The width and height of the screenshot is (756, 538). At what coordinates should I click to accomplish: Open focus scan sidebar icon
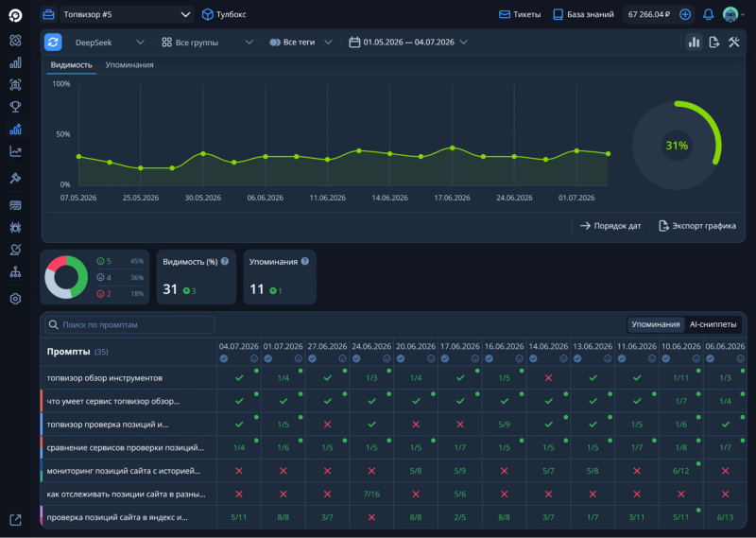click(15, 85)
